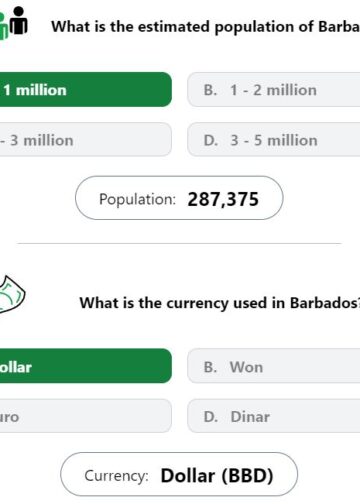Choose option B. Won
Image resolution: width=360 pixels, height=504 pixels.
tap(274, 366)
